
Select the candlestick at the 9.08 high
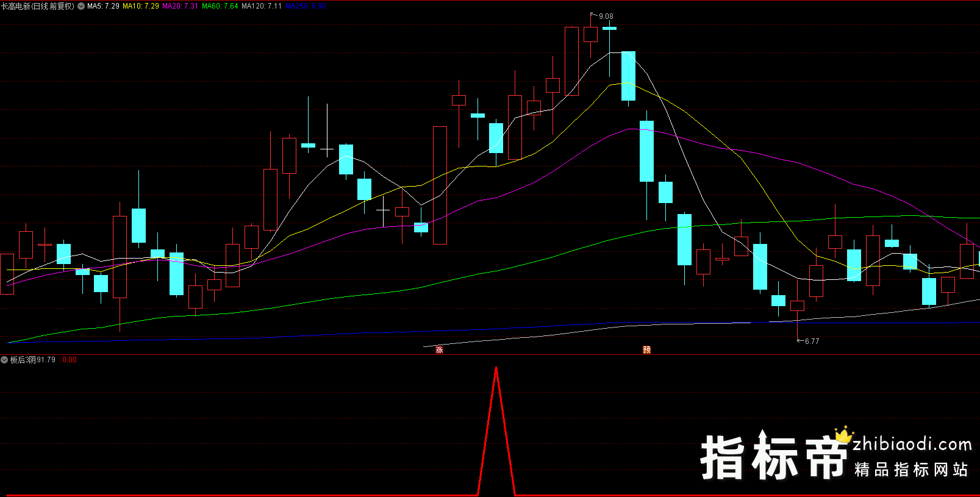pos(590,34)
